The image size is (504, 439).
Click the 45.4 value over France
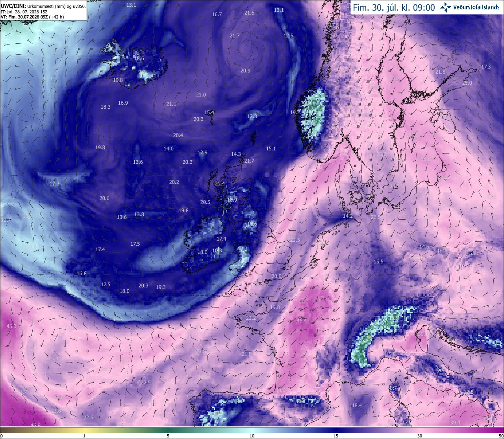pyautogui.click(x=302, y=320)
